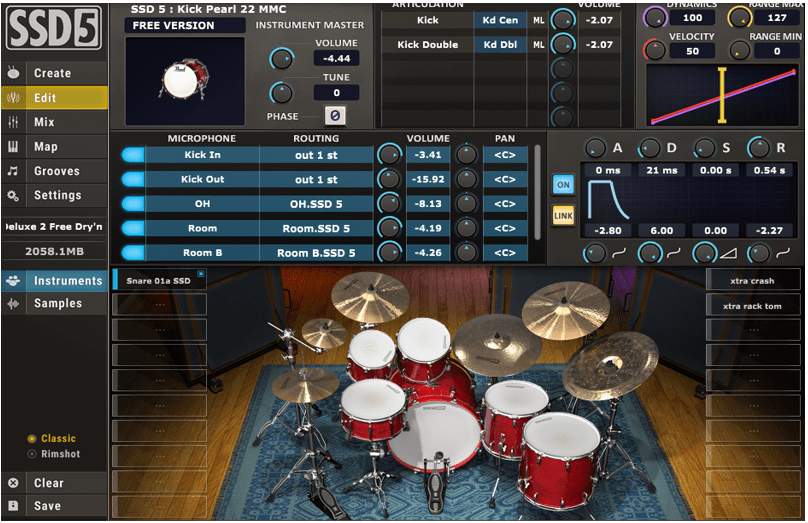Toggle the envelope LINK button
The height and width of the screenshot is (523, 808).
coord(563,215)
